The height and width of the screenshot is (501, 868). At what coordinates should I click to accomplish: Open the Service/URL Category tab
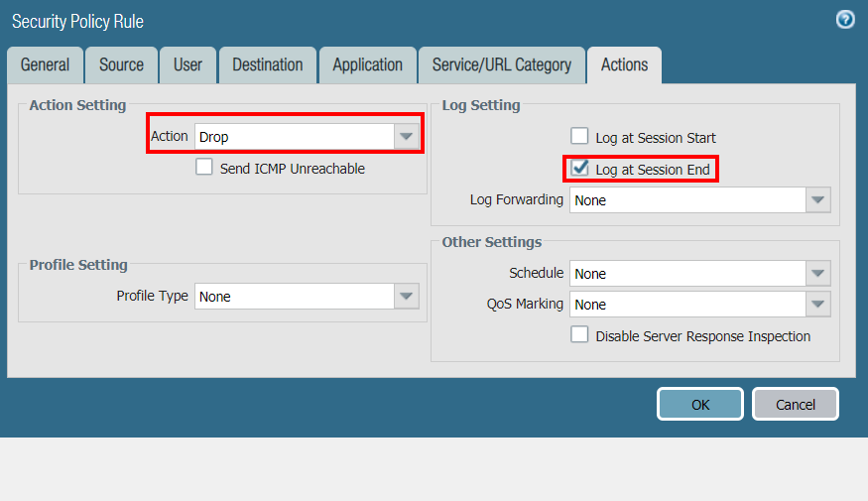point(501,64)
